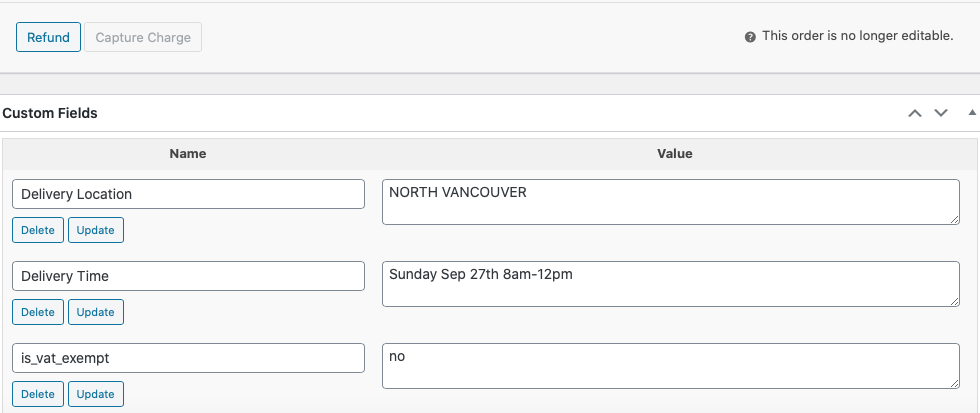Focus the is_vat_exempt name input
The image size is (980, 413).
188,358
